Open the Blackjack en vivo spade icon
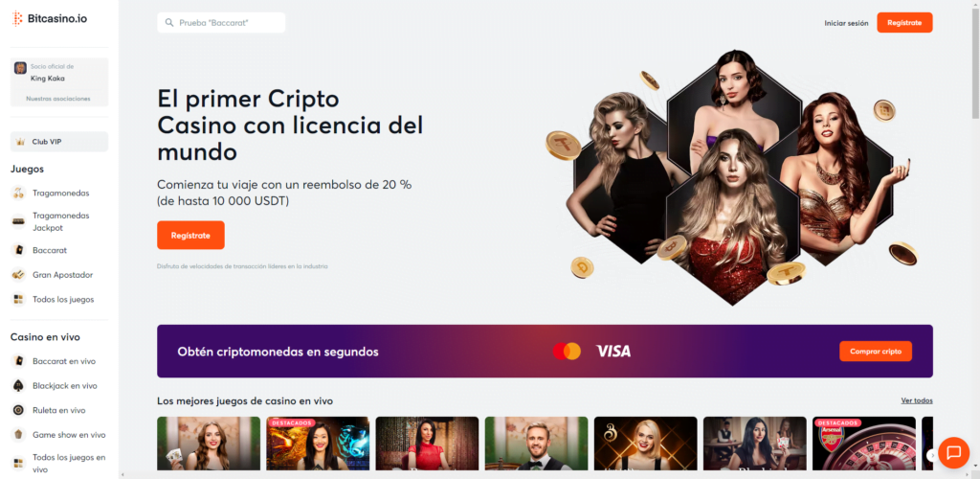980x479 pixels. (x=19, y=386)
